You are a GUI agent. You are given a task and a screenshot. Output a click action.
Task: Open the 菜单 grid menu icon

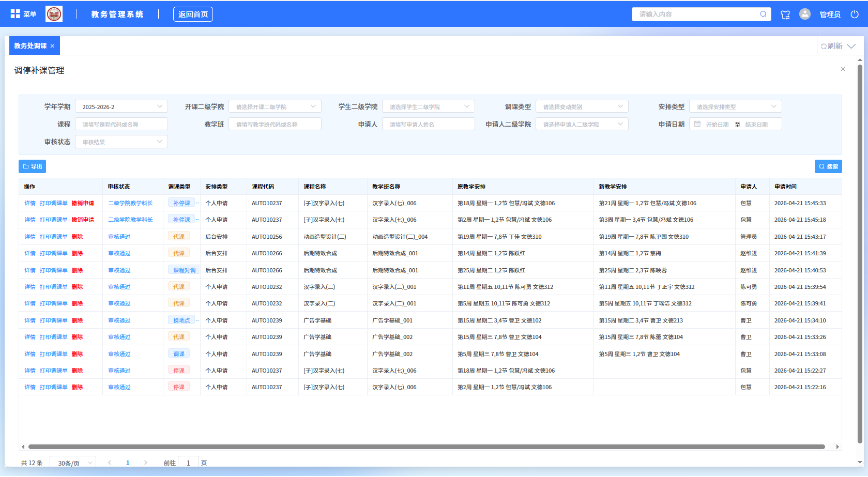pyautogui.click(x=16, y=14)
